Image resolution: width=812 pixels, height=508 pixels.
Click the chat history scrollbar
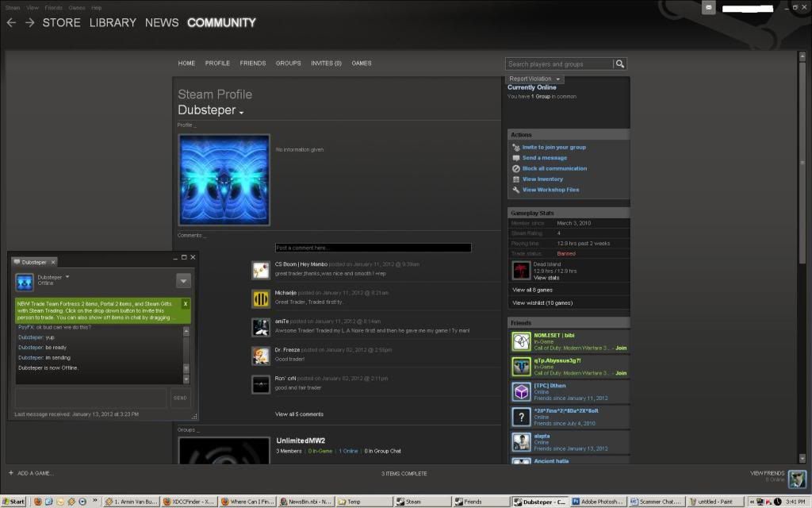tap(186, 356)
